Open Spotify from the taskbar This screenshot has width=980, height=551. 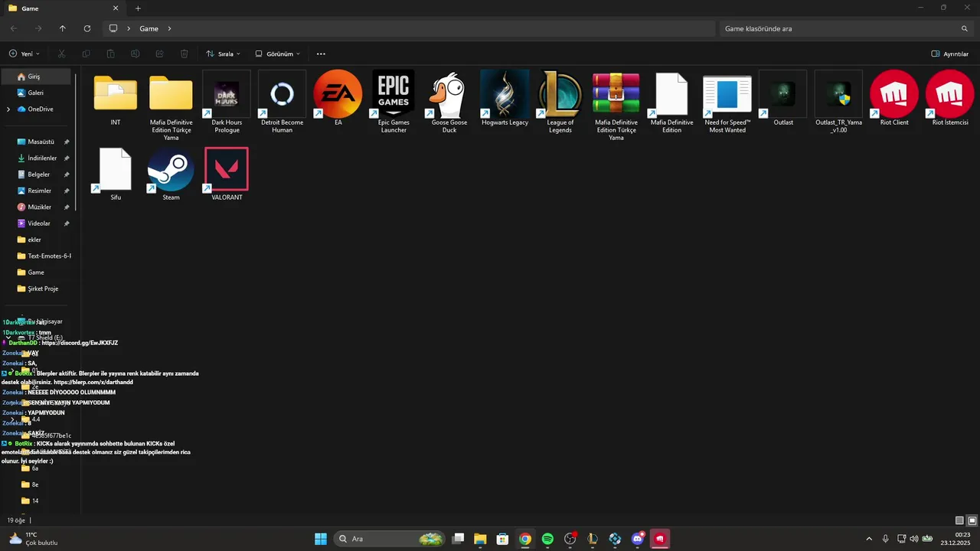[x=547, y=539]
